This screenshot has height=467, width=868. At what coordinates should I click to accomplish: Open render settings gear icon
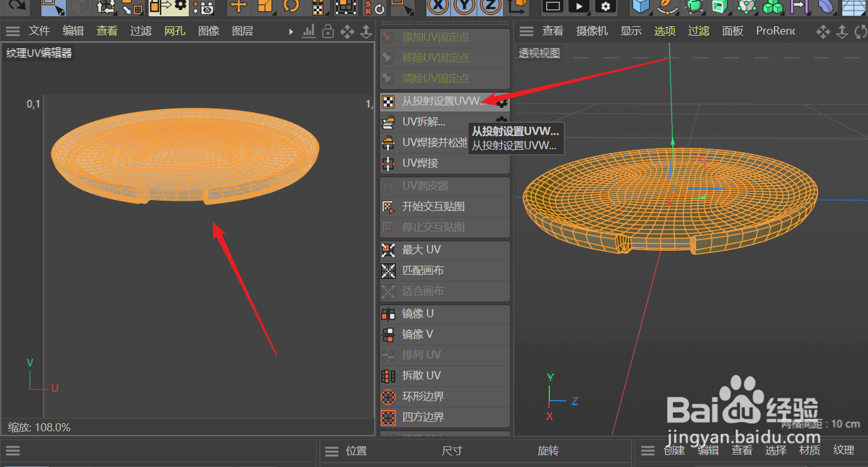pyautogui.click(x=605, y=7)
